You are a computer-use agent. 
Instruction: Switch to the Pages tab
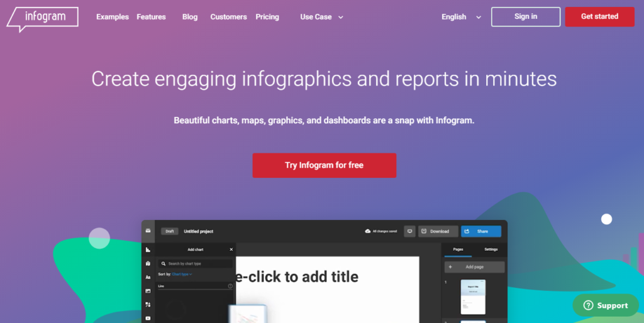458,249
